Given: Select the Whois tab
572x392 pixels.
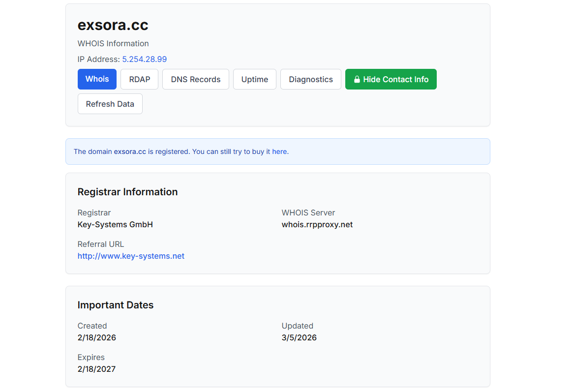Looking at the screenshot, I should point(97,79).
